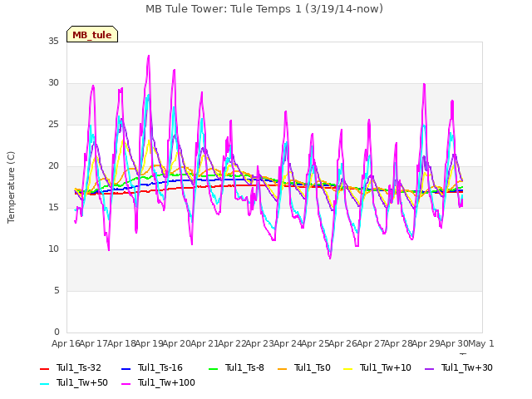
Task: Click the orange Tul1_Ts0 legend swatch
Action: point(282,369)
